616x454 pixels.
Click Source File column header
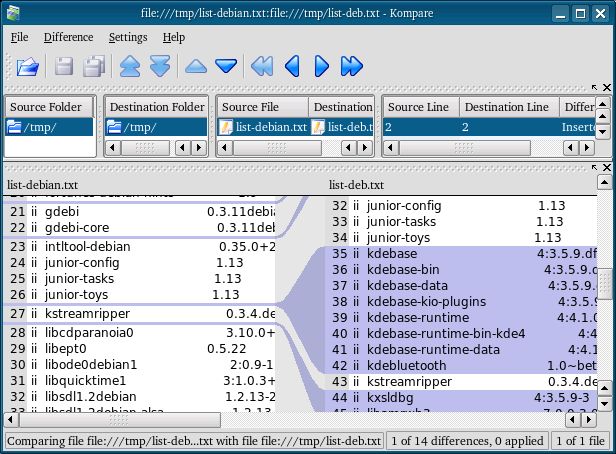click(262, 107)
